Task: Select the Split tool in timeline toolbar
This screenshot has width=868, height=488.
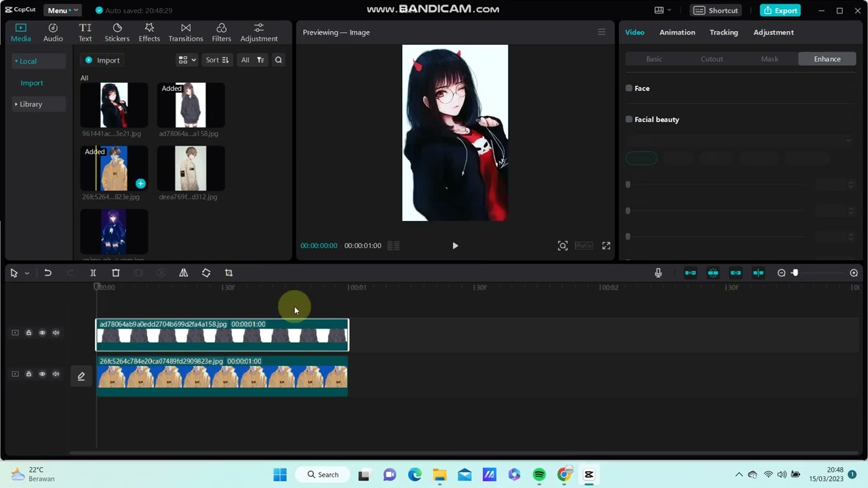Action: click(93, 272)
